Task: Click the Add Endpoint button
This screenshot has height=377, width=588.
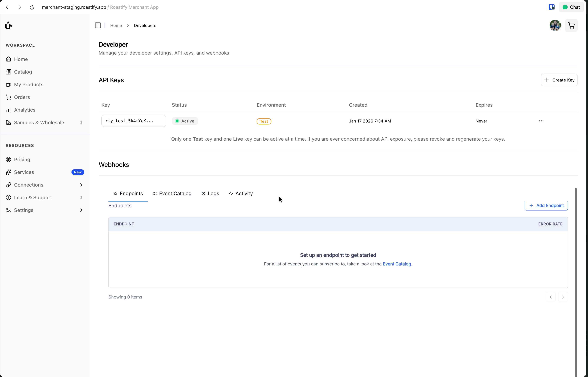Action: tap(546, 206)
